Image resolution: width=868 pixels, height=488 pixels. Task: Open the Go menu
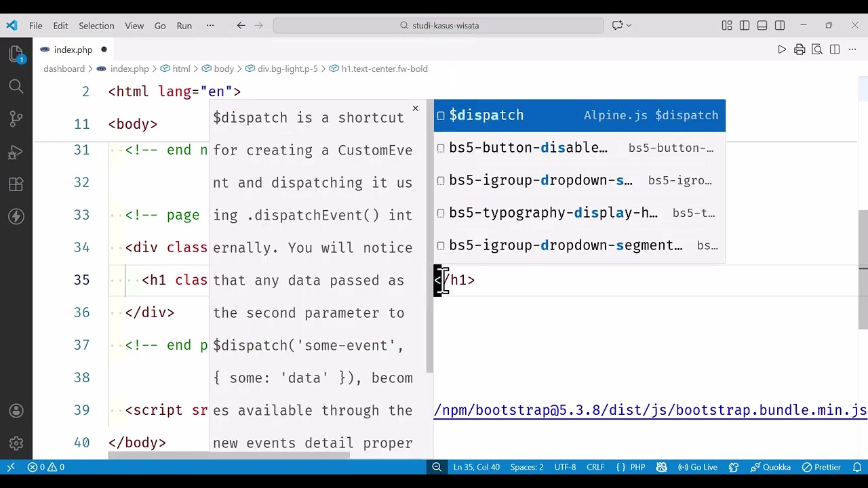click(x=160, y=26)
